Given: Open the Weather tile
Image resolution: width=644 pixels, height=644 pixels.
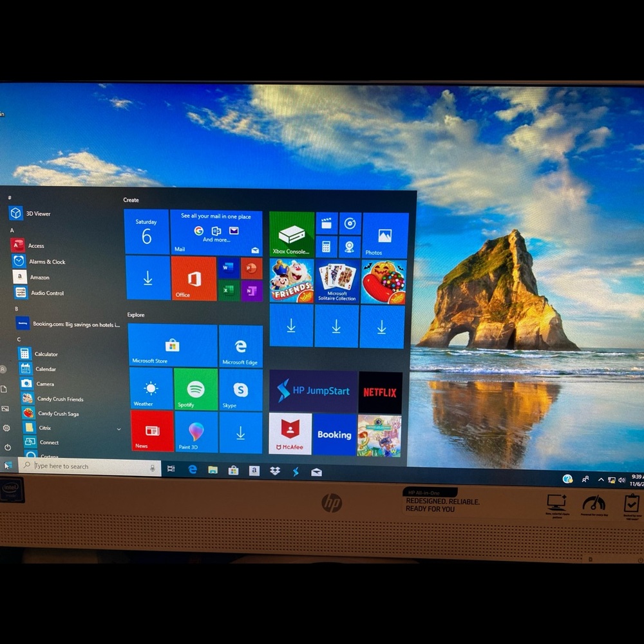Looking at the screenshot, I should pyautogui.click(x=151, y=388).
